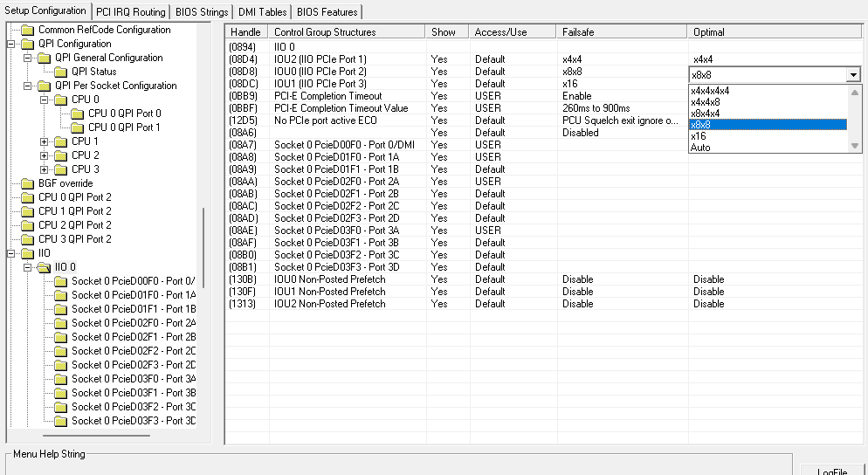The width and height of the screenshot is (868, 475).
Task: Click folder icon for Port 1B tree item
Action: pyautogui.click(x=61, y=309)
